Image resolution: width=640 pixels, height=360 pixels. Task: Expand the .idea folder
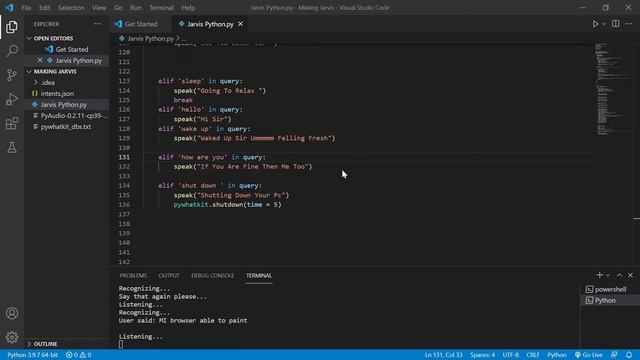[48, 82]
